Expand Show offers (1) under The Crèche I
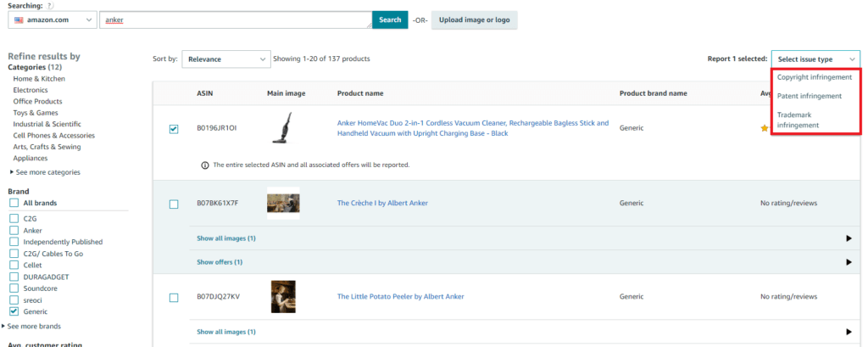The image size is (868, 347). tap(220, 261)
